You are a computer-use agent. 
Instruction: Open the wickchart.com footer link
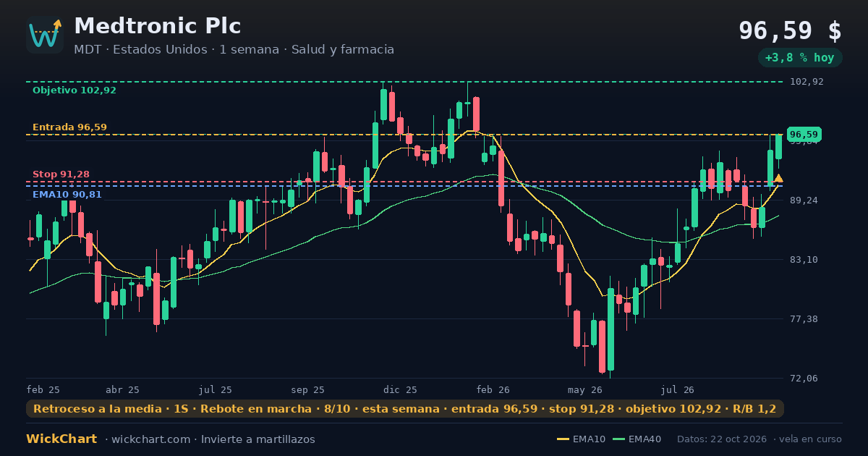click(x=151, y=439)
